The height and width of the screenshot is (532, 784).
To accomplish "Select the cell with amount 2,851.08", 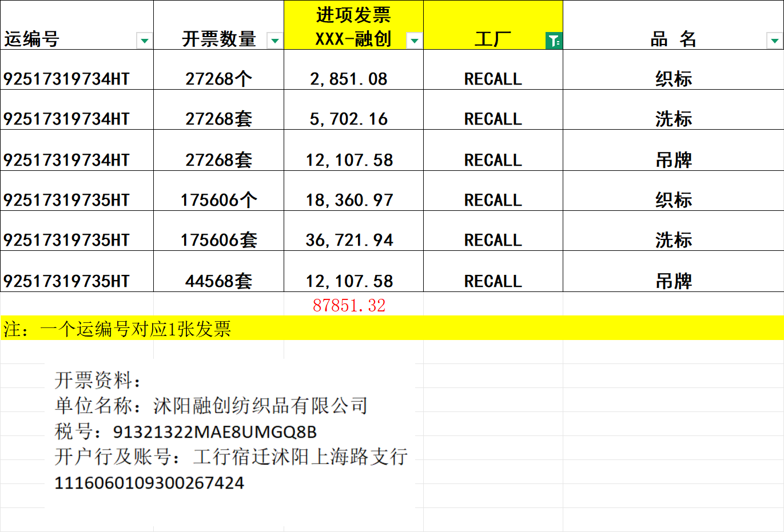I will (x=349, y=78).
